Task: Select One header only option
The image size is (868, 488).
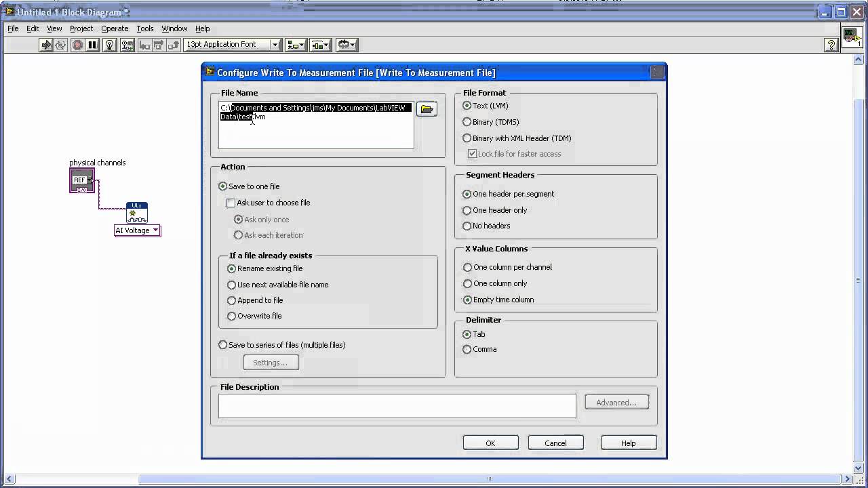Action: pyautogui.click(x=495, y=210)
